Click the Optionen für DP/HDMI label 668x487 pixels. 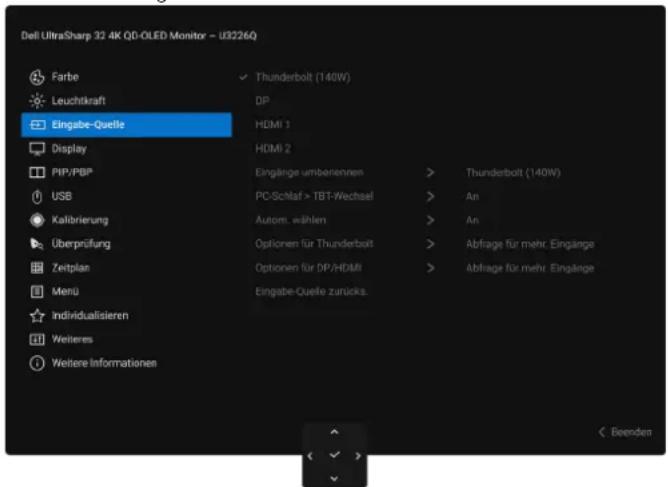(x=308, y=268)
